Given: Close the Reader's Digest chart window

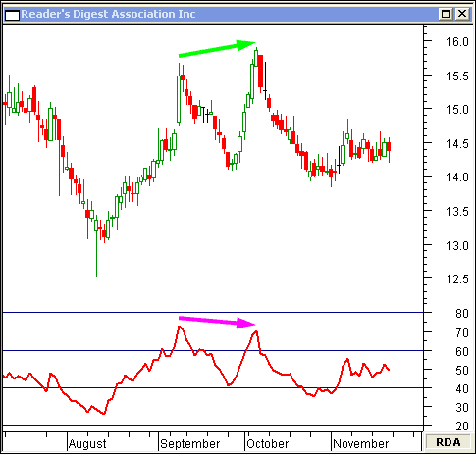Looking at the screenshot, I should point(462,14).
